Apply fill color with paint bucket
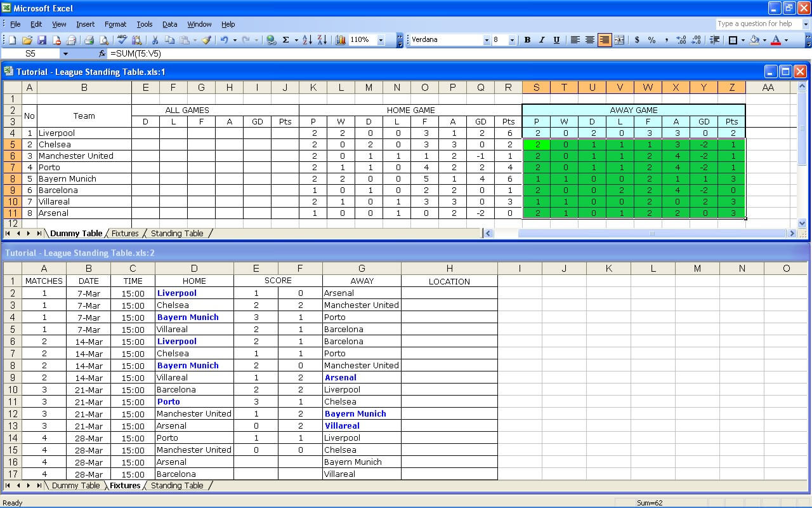 (754, 40)
